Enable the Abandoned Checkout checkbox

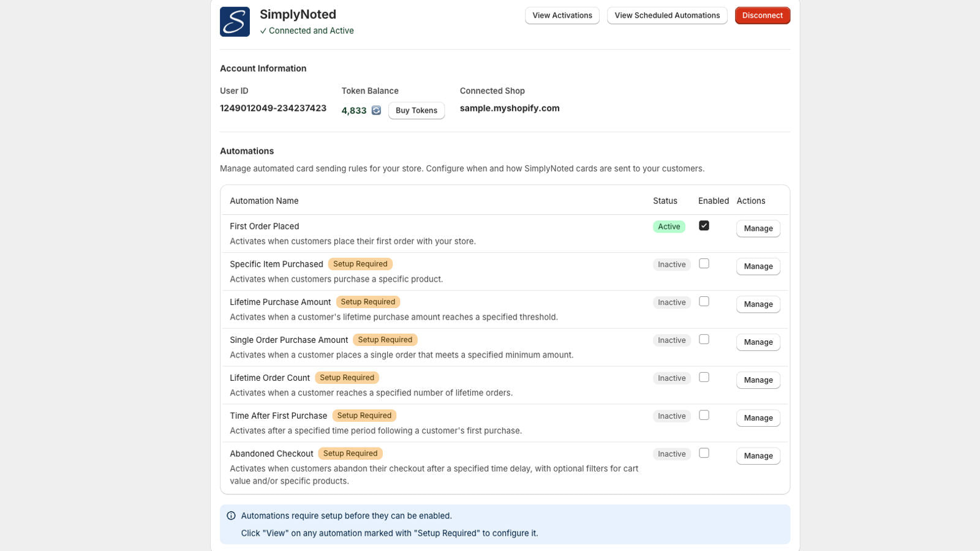(x=704, y=453)
